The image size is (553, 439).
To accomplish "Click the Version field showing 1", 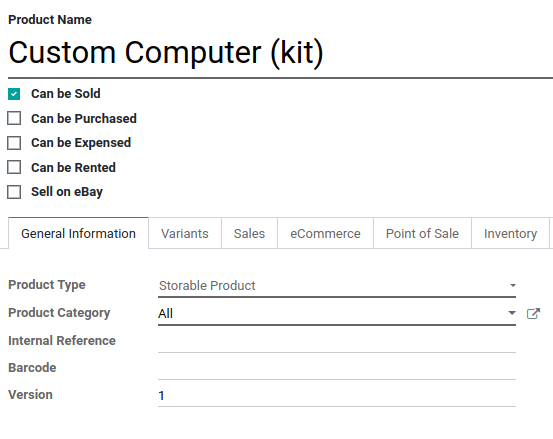I will (337, 396).
